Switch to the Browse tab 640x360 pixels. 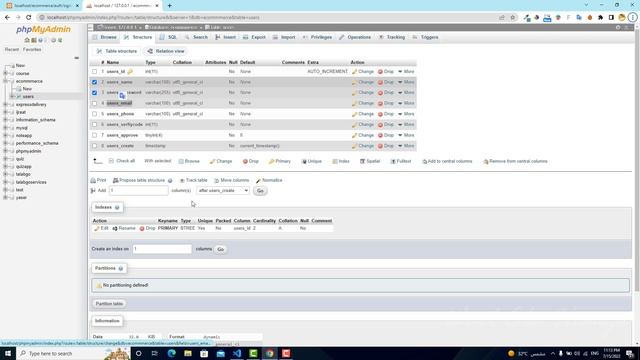tap(104, 37)
